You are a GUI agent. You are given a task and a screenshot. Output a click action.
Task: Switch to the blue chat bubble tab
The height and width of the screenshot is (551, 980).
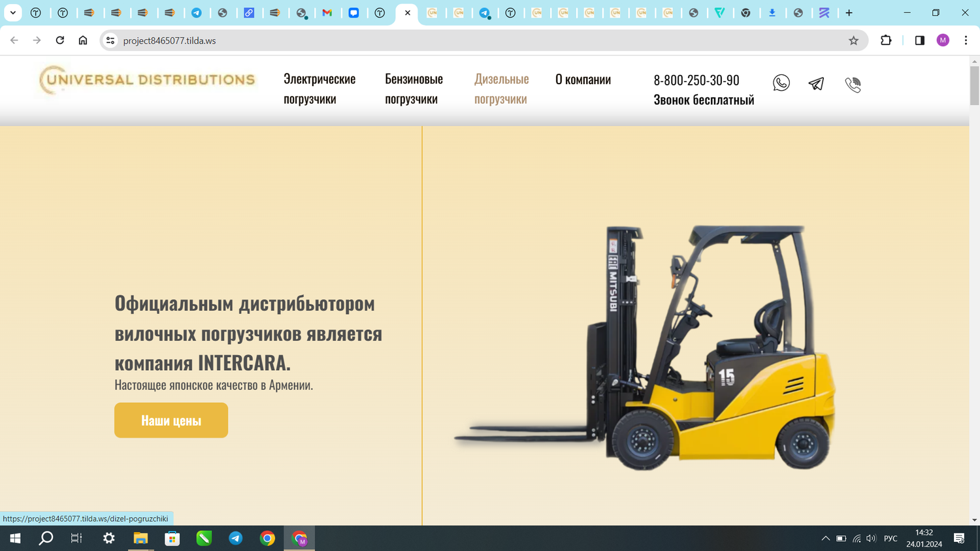click(353, 13)
